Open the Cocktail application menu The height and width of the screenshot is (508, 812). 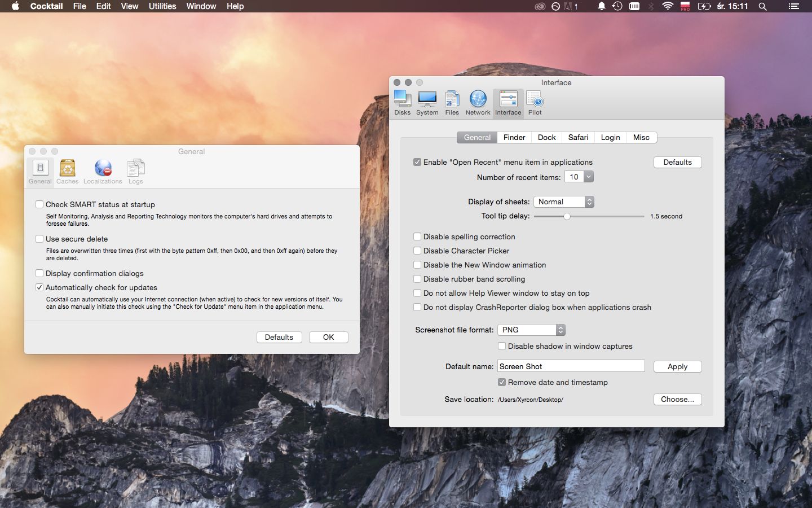[x=46, y=6]
